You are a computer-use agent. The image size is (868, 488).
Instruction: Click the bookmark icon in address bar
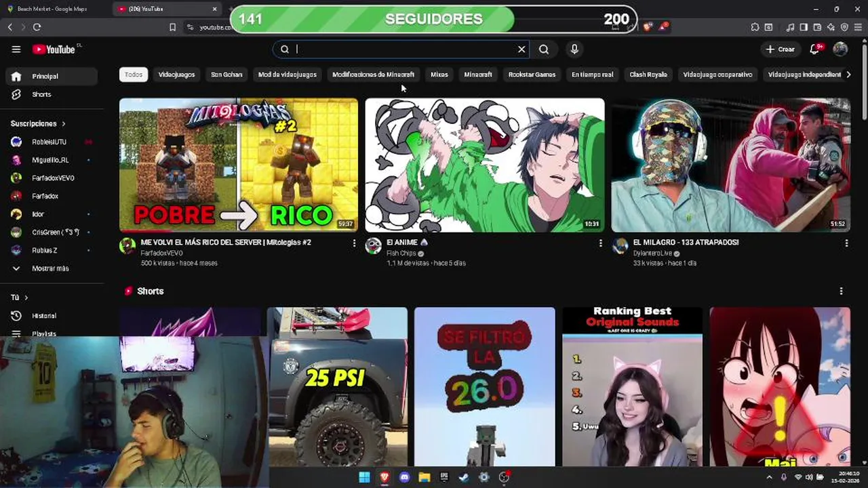(x=172, y=27)
